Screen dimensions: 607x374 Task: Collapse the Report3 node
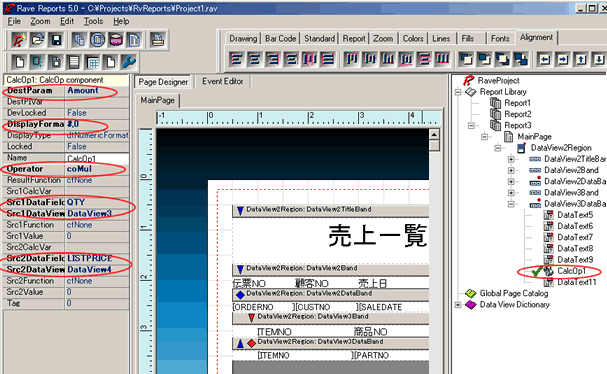click(471, 126)
